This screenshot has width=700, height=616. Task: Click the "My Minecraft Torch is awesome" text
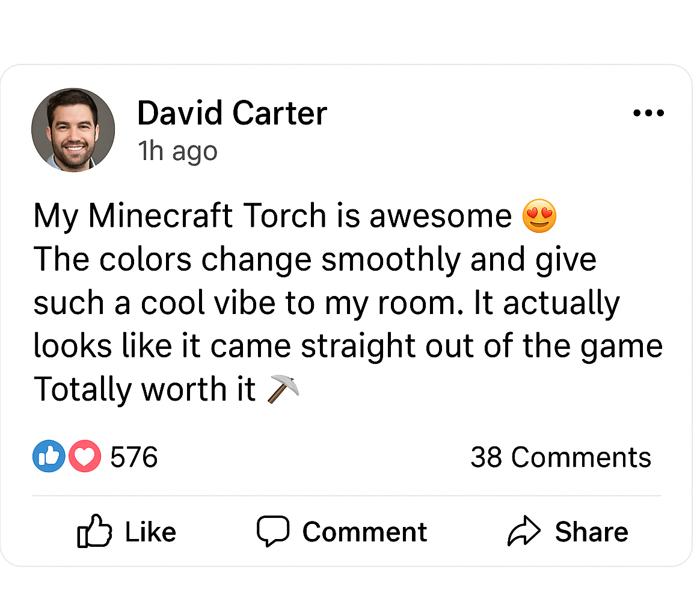point(272,217)
